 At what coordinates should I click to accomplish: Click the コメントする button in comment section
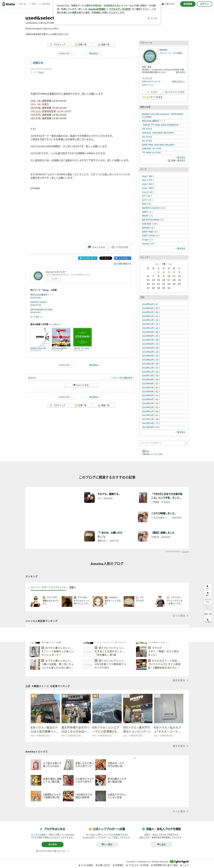[x=81, y=385]
